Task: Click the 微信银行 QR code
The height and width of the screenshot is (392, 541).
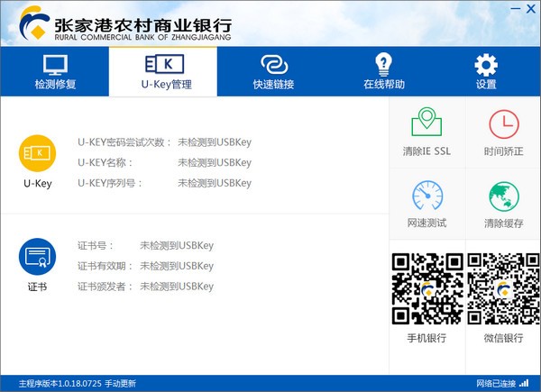Action: [x=503, y=288]
